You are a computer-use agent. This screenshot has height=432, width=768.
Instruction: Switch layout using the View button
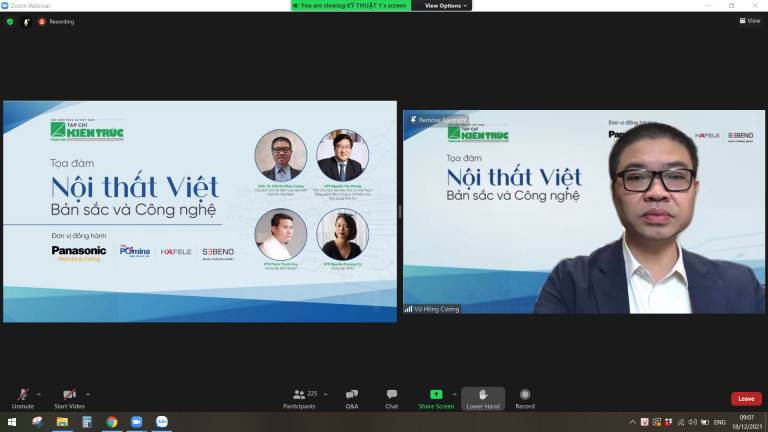click(750, 20)
